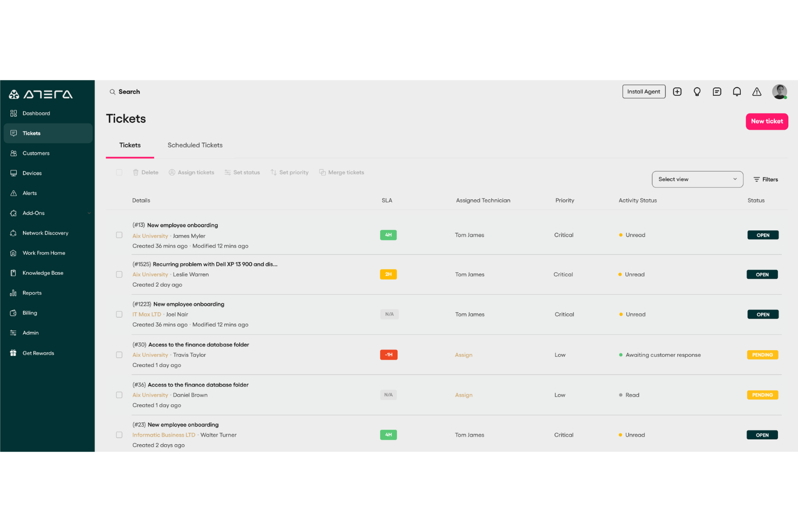Click the quick-create plus icon

pyautogui.click(x=677, y=92)
